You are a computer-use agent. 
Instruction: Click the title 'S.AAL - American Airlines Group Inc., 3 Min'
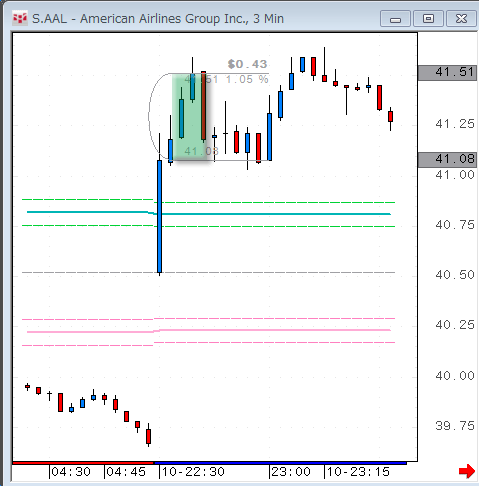point(158,19)
